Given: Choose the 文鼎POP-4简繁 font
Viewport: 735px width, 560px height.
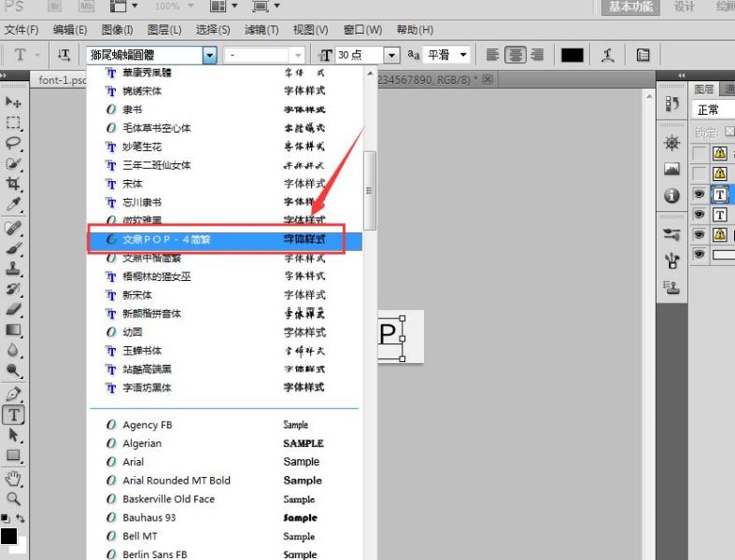Looking at the screenshot, I should [x=226, y=240].
